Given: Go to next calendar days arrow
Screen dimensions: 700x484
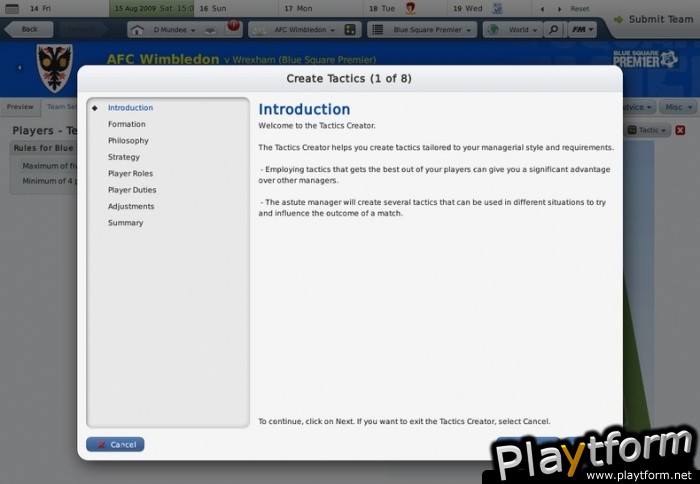Looking at the screenshot, I should (559, 9).
